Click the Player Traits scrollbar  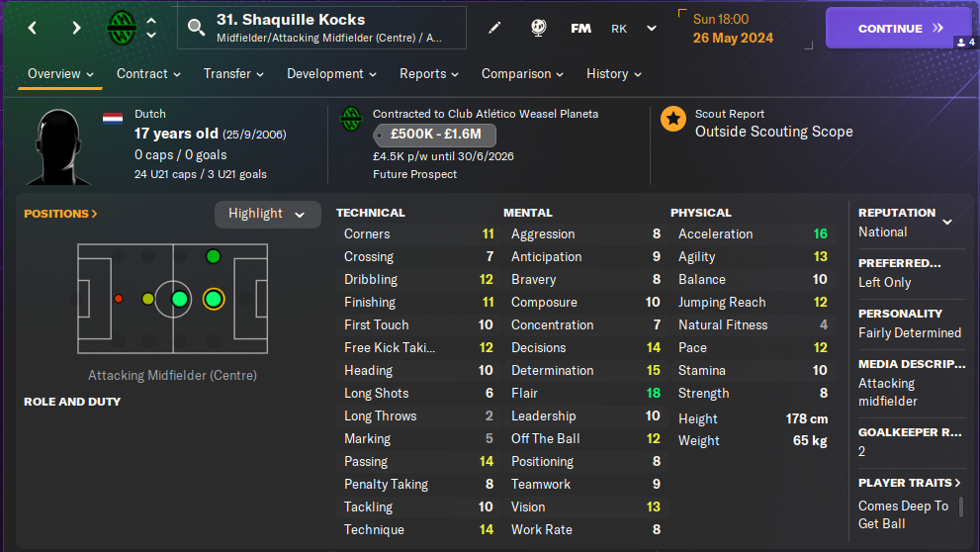pos(960,506)
